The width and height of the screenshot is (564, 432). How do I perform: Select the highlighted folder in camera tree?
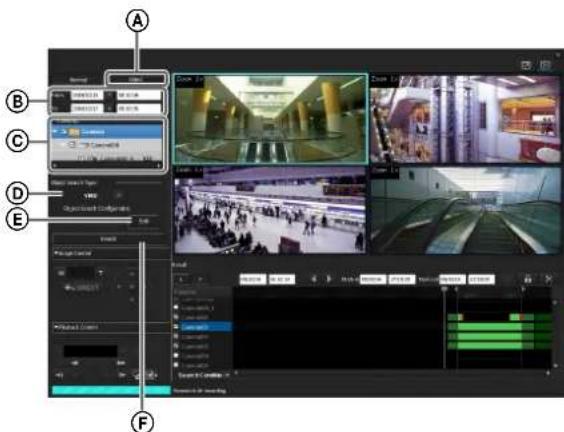pyautogui.click(x=107, y=132)
